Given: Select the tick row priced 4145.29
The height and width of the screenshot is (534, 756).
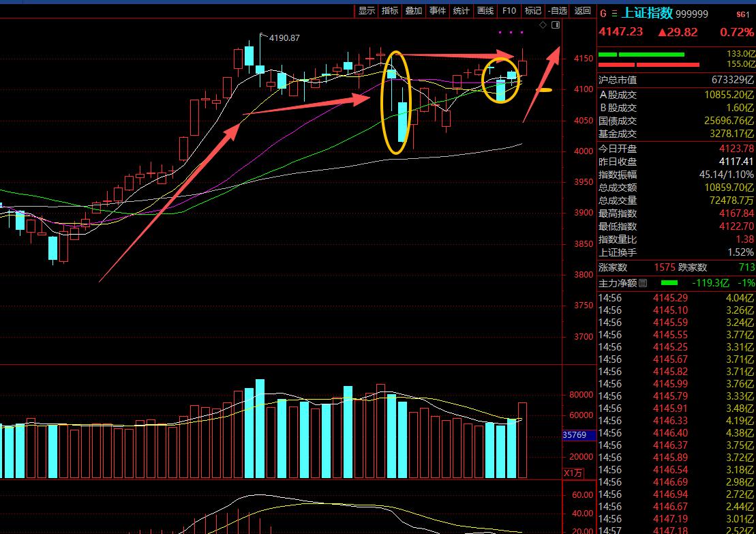Looking at the screenshot, I should coord(676,298).
